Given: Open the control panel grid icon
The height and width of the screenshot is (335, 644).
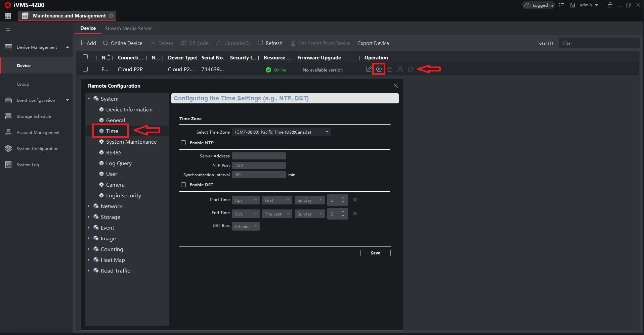Looking at the screenshot, I should click(x=8, y=16).
